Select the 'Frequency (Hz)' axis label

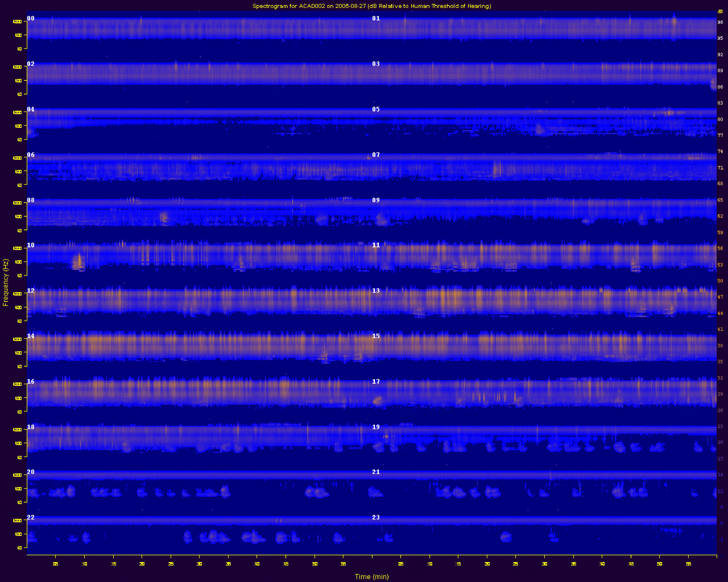[x=5, y=282]
